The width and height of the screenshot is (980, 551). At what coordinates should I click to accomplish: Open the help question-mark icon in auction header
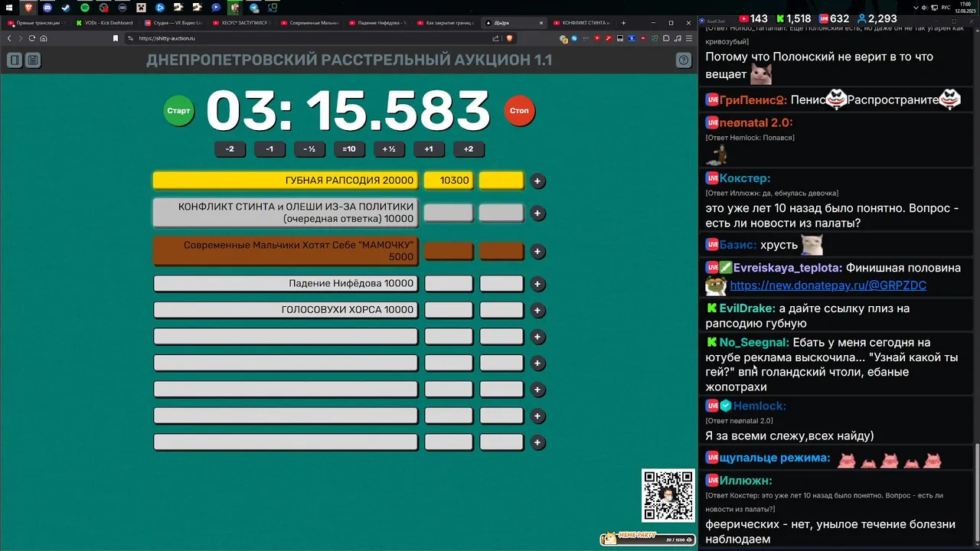684,60
